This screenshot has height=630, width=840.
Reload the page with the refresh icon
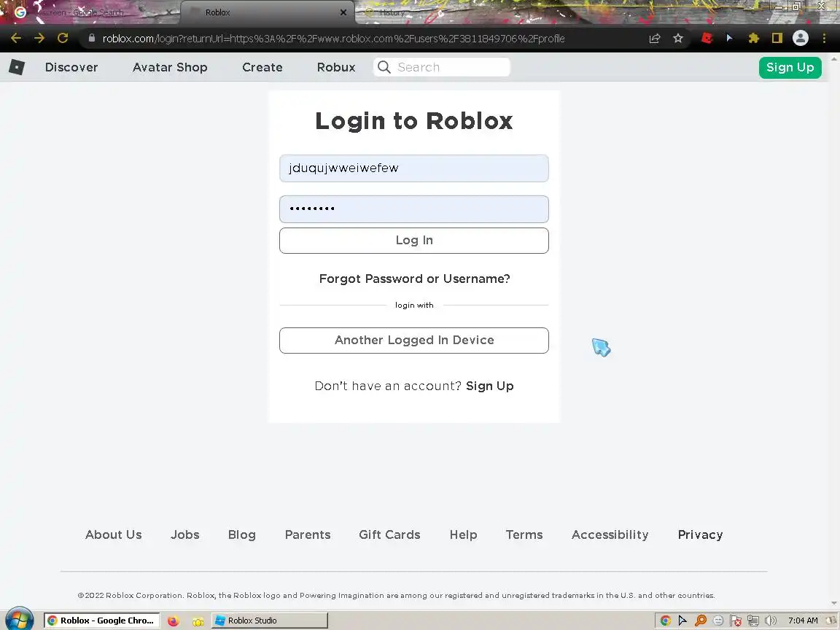coord(63,38)
